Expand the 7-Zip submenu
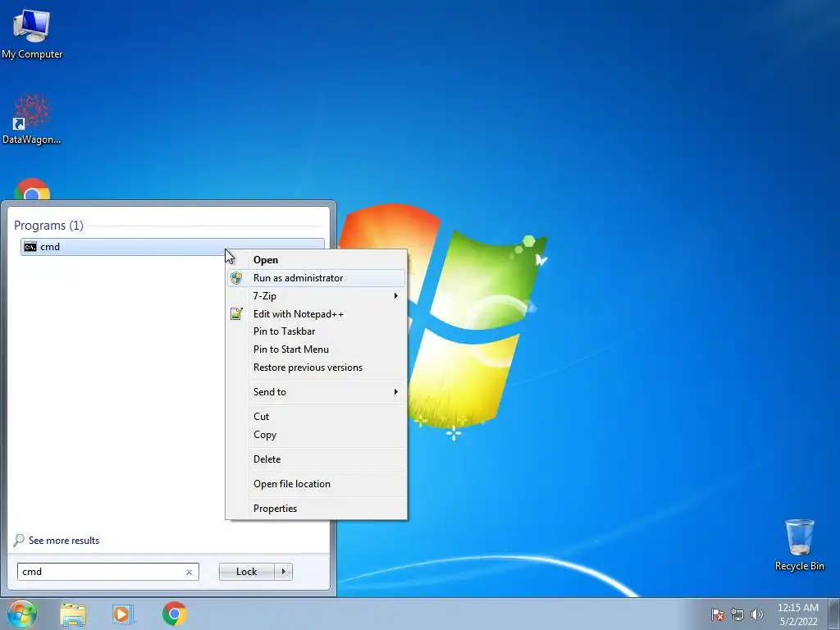840x630 pixels. coord(316,295)
